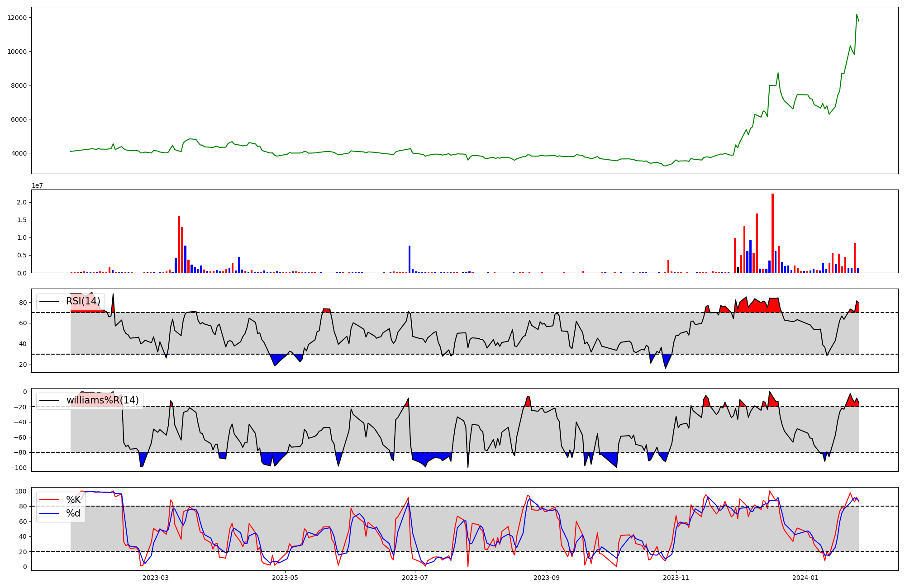The width and height of the screenshot is (905, 588).
Task: Click the blue %d legend line swatch
Action: (x=49, y=513)
